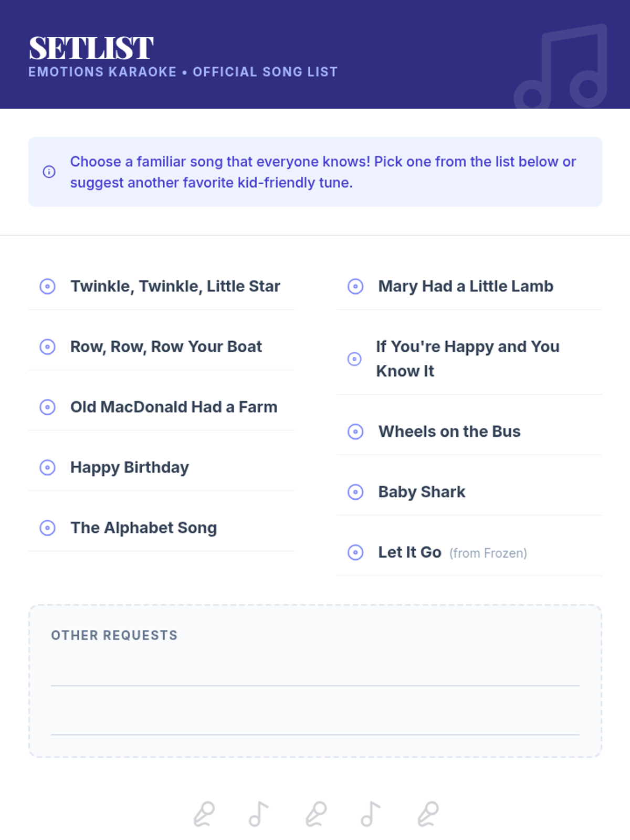This screenshot has height=840, width=630.
Task: Select Let It Go from Frozen
Action: [x=453, y=552]
